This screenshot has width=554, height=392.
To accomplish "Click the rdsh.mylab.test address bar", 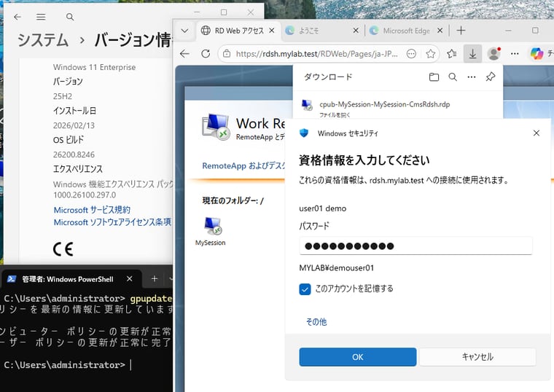I will (317, 54).
